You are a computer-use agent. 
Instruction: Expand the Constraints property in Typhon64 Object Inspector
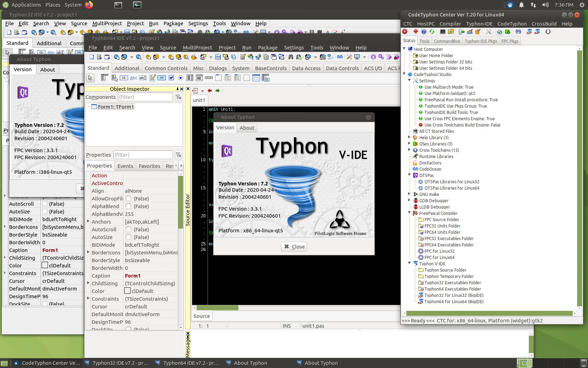coord(88,298)
